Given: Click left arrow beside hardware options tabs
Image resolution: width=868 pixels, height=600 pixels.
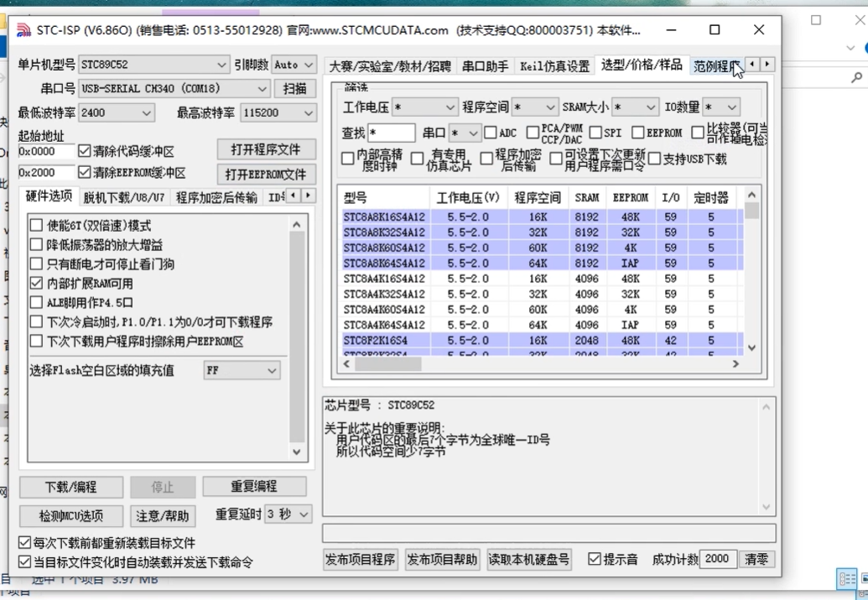Looking at the screenshot, I should 293,195.
